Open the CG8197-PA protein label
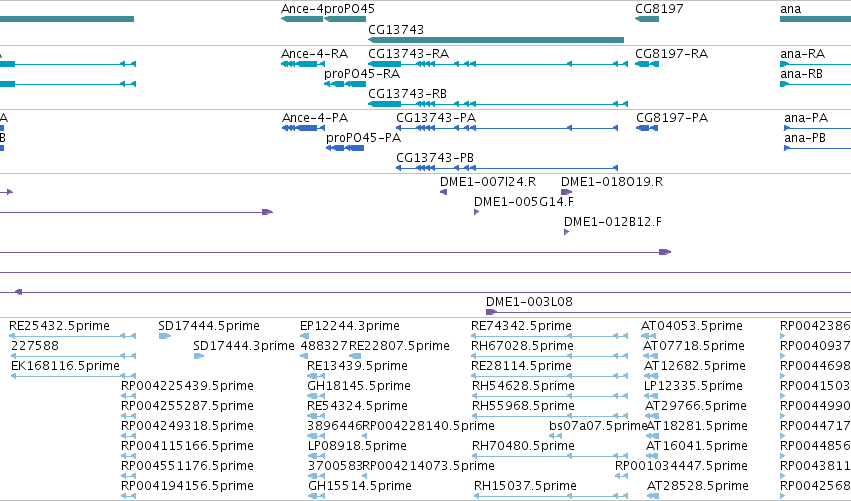Screen dimensions: 851x501 (x=672, y=118)
